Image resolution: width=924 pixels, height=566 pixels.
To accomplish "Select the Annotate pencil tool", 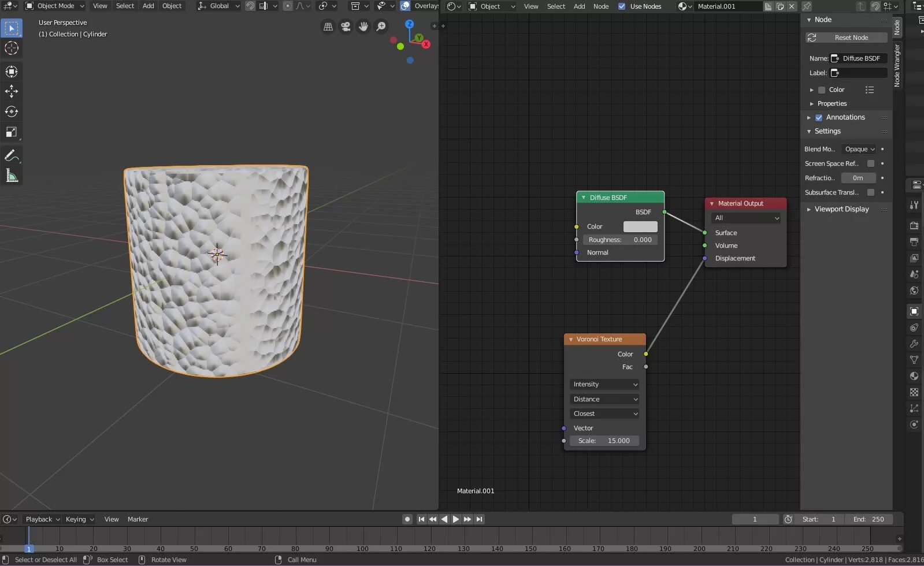I will pyautogui.click(x=12, y=156).
